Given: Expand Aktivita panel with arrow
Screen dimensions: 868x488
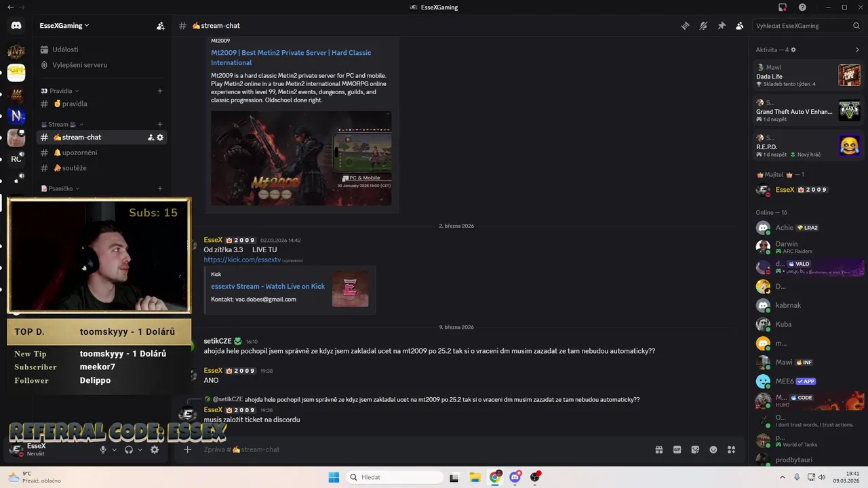Looking at the screenshot, I should (857, 50).
